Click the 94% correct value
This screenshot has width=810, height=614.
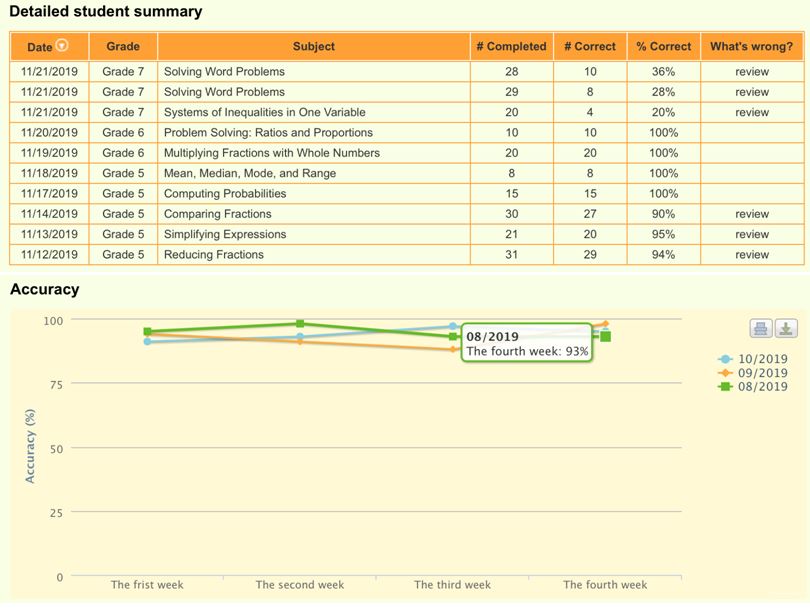click(663, 255)
